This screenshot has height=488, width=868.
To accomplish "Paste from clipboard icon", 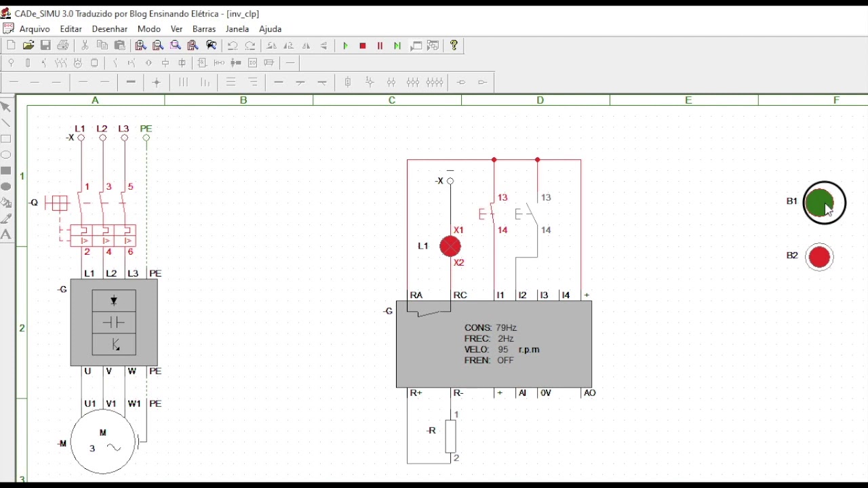I will pyautogui.click(x=120, y=45).
